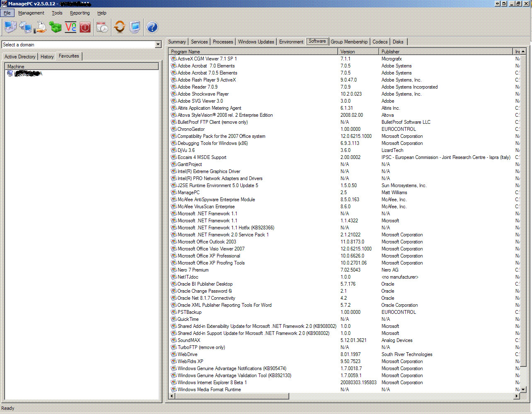Click the red power button toolbar icon
This screenshot has height=414, width=532.
tap(85, 27)
